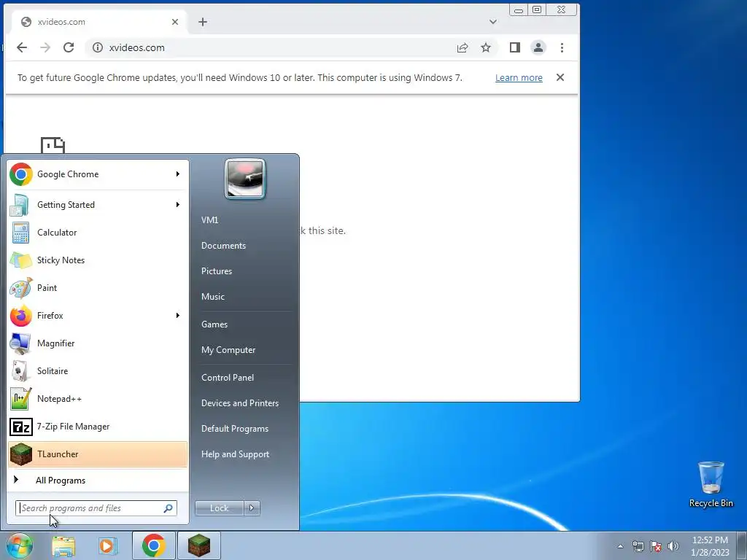Image resolution: width=747 pixels, height=560 pixels.
Task: Open Recycle Bin on desktop
Action: point(711,484)
